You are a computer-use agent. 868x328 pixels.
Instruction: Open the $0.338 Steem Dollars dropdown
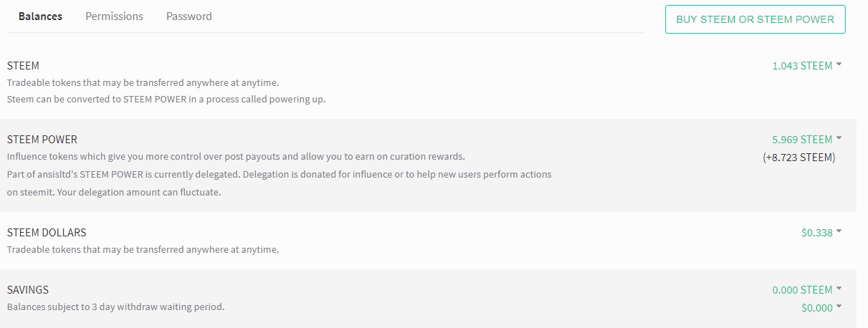(x=816, y=233)
